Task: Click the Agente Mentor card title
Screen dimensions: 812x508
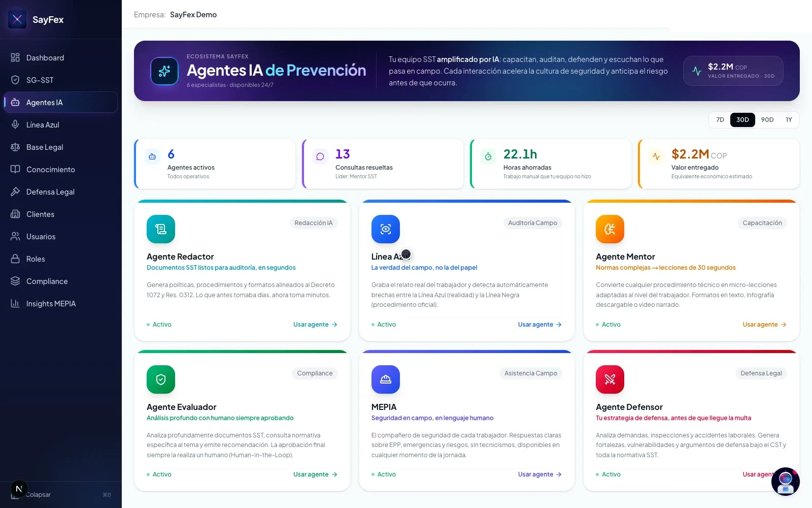Action: click(625, 257)
